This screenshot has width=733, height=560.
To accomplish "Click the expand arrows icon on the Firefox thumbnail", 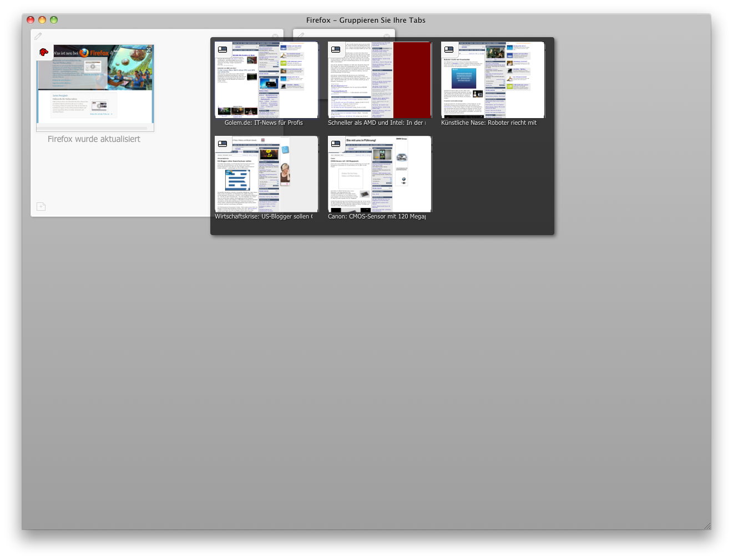I will [149, 50].
